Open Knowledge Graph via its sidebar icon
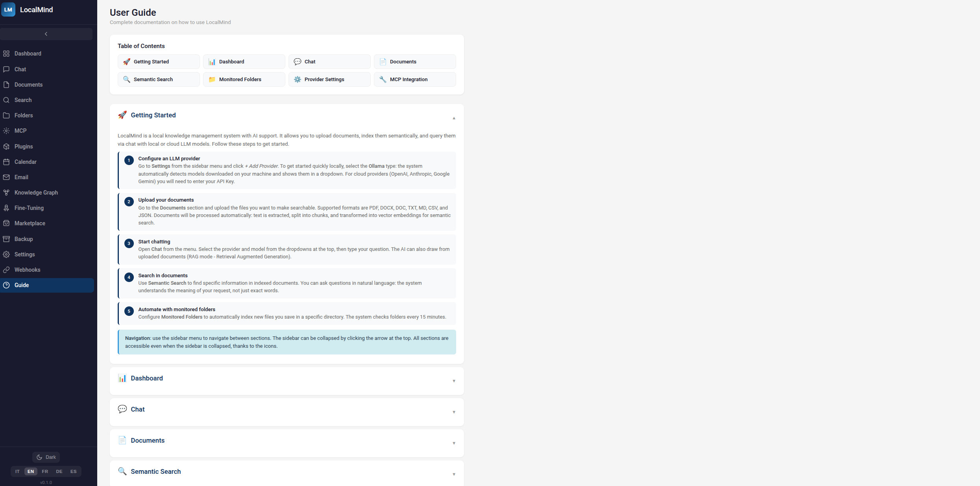 click(6, 193)
